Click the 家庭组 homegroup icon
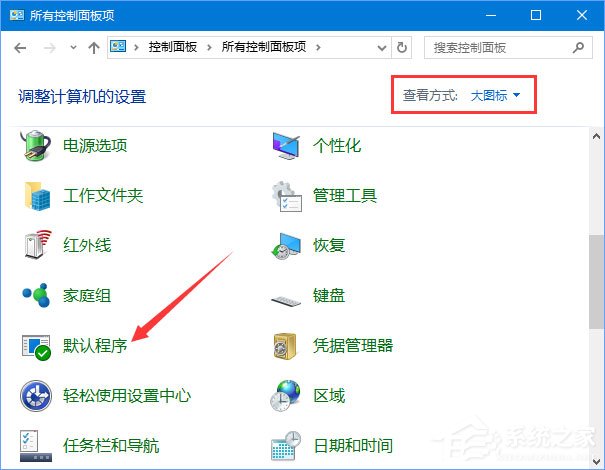Screen dimensions: 605x470 37,296
